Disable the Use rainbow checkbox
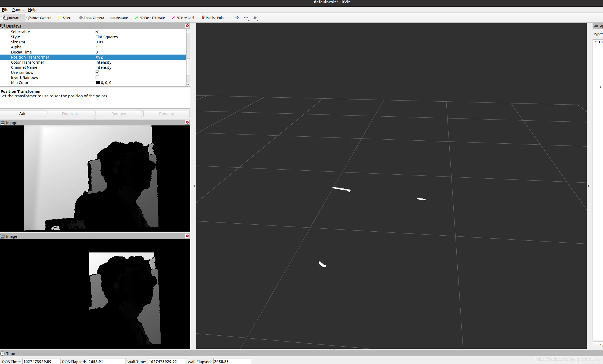The width and height of the screenshot is (603, 364). [97, 72]
